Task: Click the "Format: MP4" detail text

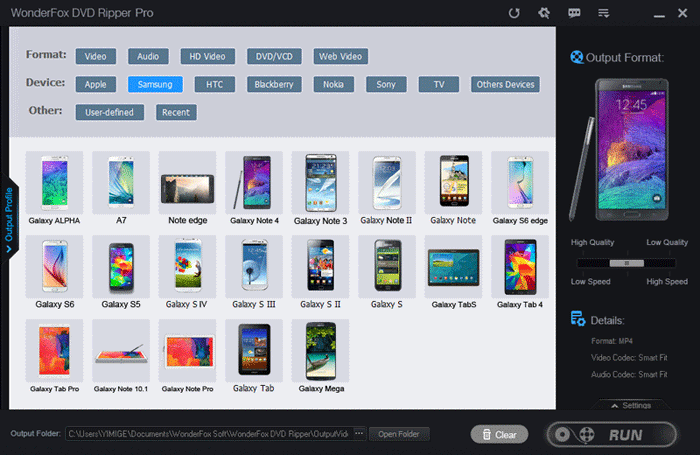Action: 612,341
